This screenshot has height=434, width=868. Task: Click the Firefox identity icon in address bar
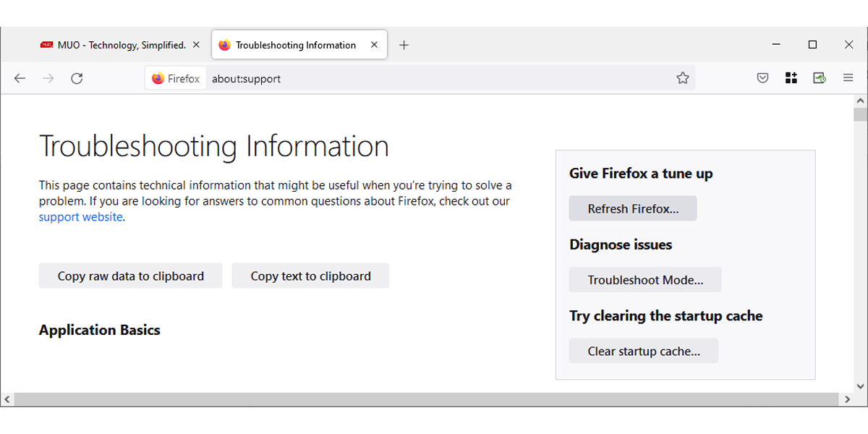pos(176,79)
